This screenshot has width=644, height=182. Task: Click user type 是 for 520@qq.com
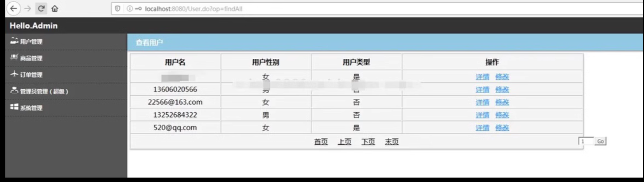click(x=357, y=128)
